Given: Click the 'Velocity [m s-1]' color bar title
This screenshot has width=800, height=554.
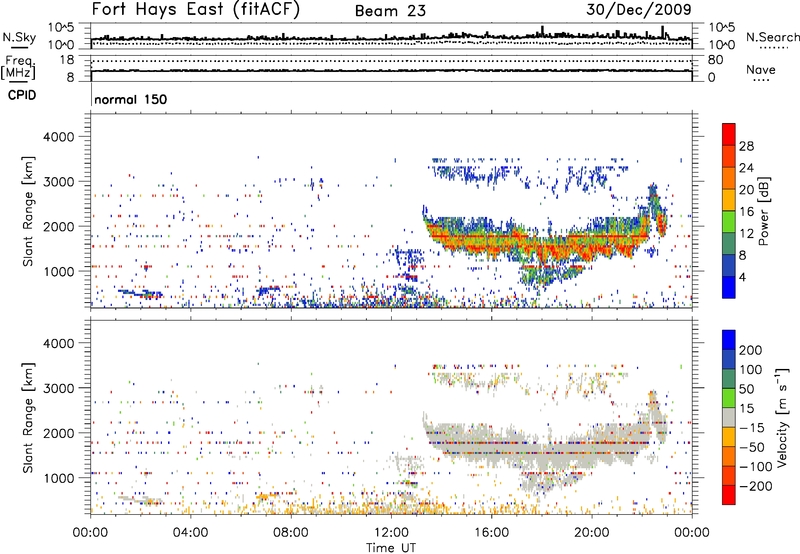Looking at the screenshot, I should click(783, 417).
